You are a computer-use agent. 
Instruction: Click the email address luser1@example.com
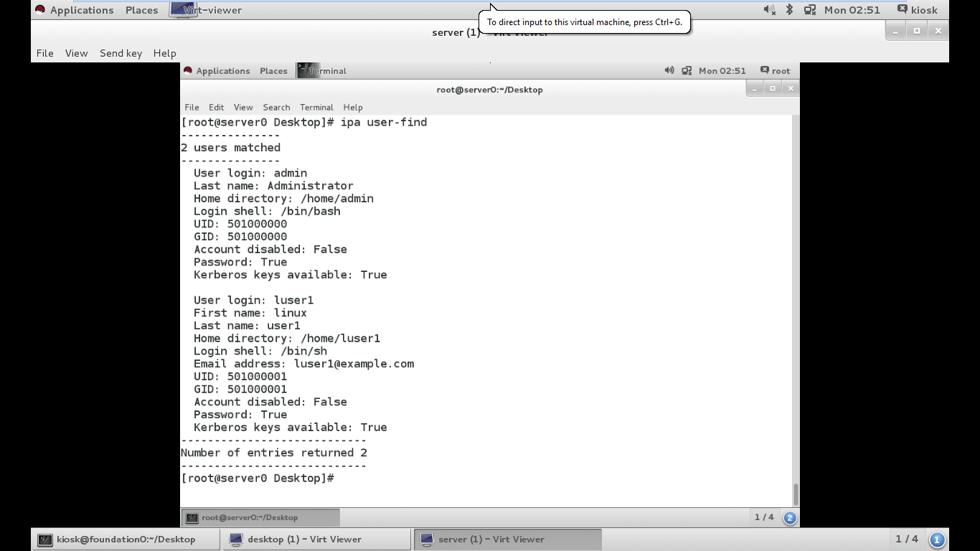click(x=354, y=364)
